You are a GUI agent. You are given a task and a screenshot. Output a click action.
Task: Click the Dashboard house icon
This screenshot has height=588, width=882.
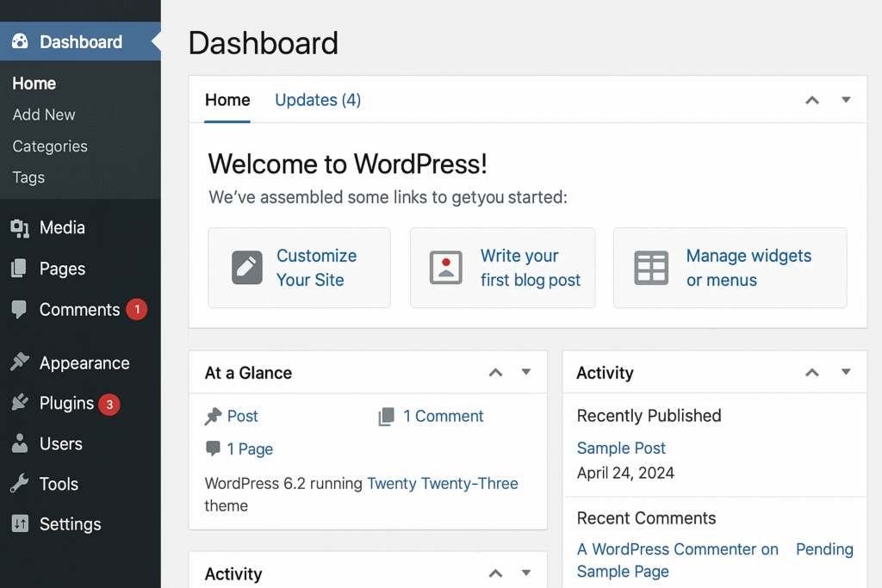[19, 41]
